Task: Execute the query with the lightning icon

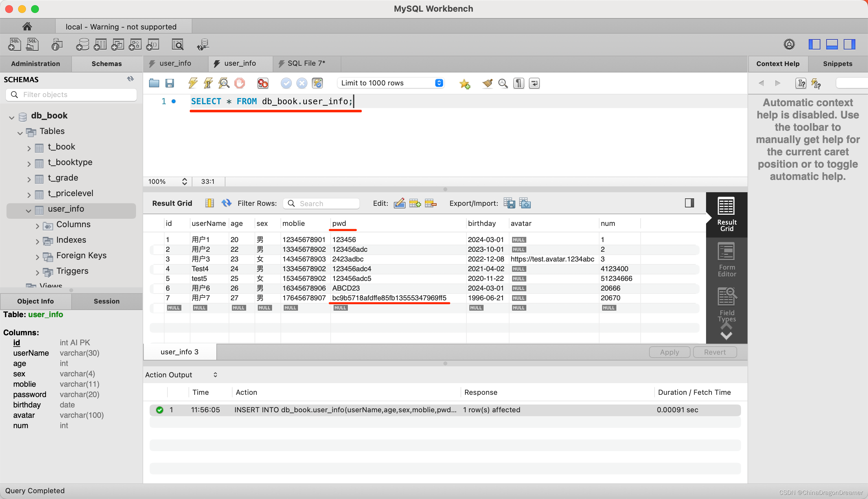Action: [x=193, y=83]
